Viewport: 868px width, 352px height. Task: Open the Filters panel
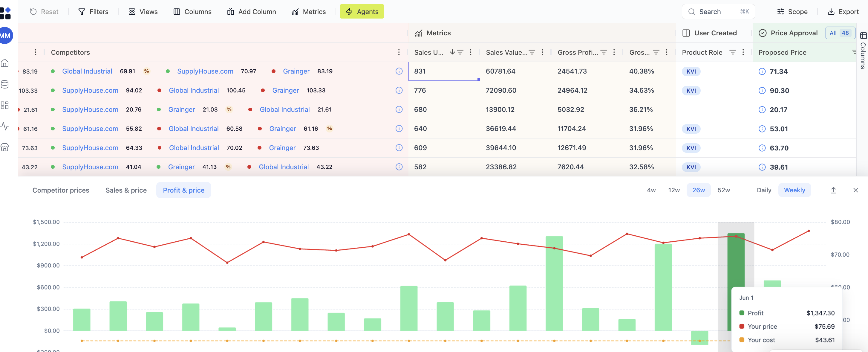tap(93, 12)
